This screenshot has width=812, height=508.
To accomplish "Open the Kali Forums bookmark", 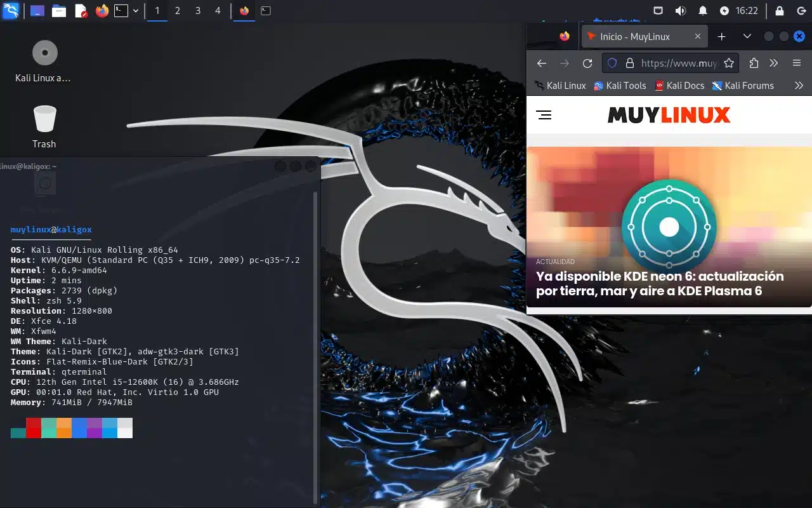I will pos(743,85).
